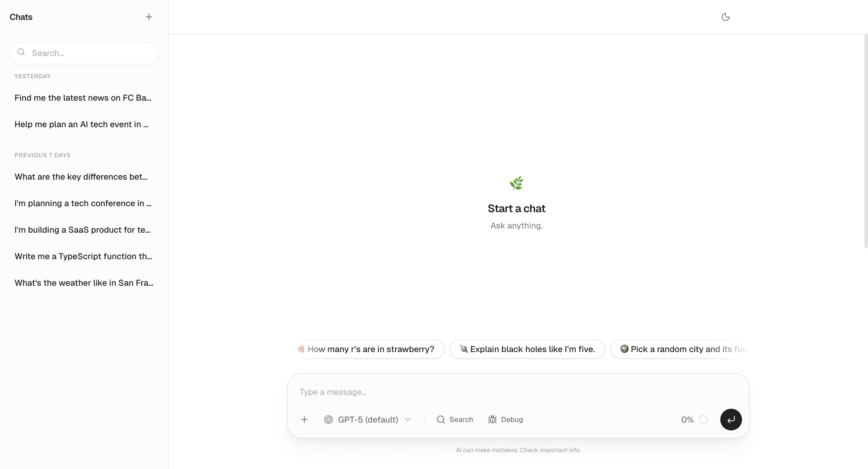Enable Debug mode for the chat

(505, 420)
